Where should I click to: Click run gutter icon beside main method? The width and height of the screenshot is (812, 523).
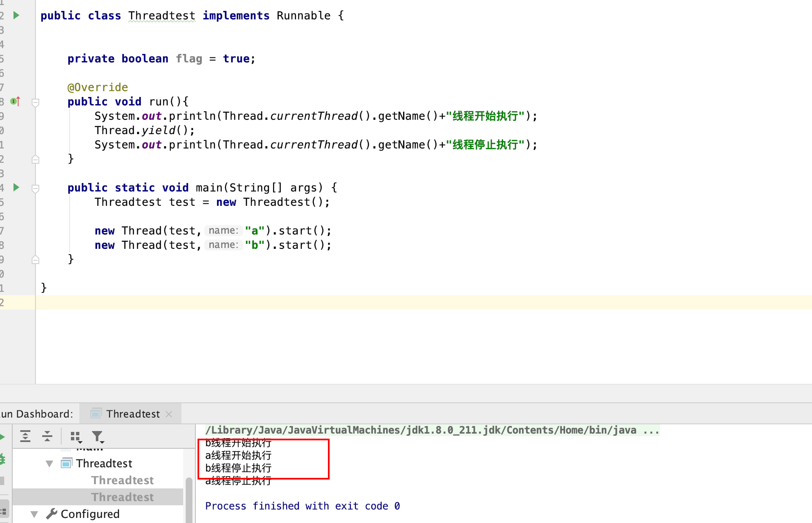click(16, 187)
